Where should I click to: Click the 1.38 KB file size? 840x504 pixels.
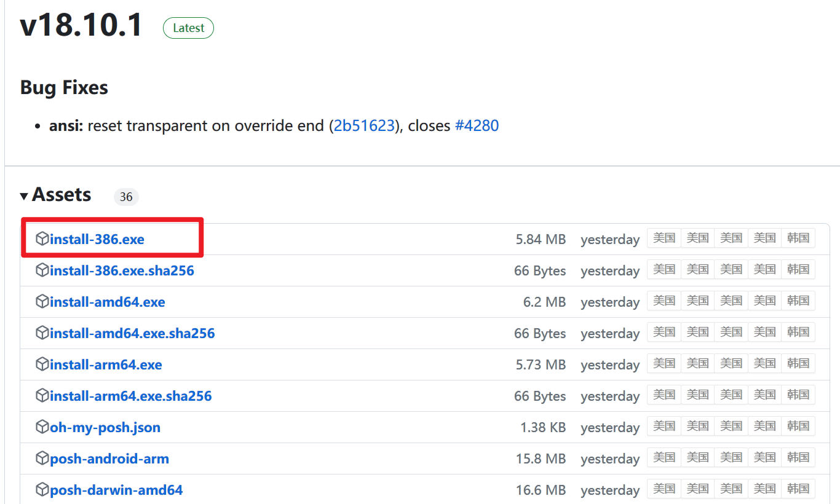pos(543,427)
